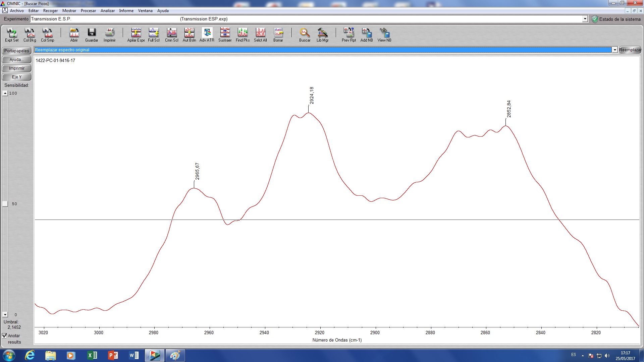
Task: Click the 2924,18 peak label
Action: coord(312,96)
